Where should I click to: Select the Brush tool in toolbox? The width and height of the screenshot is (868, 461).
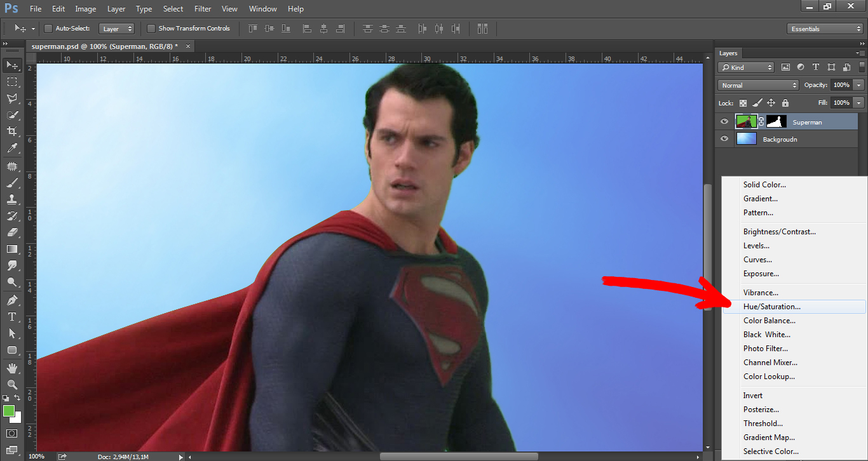coord(11,183)
